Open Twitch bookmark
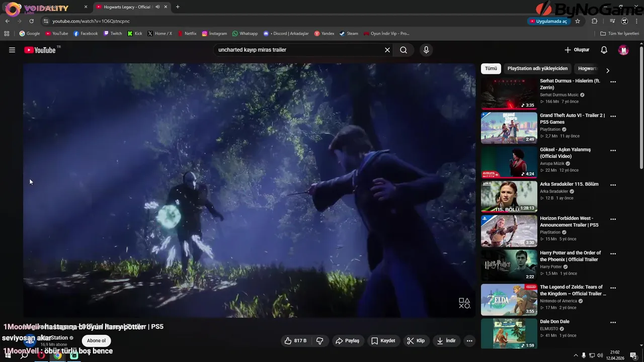The width and height of the screenshot is (644, 362). (x=113, y=34)
